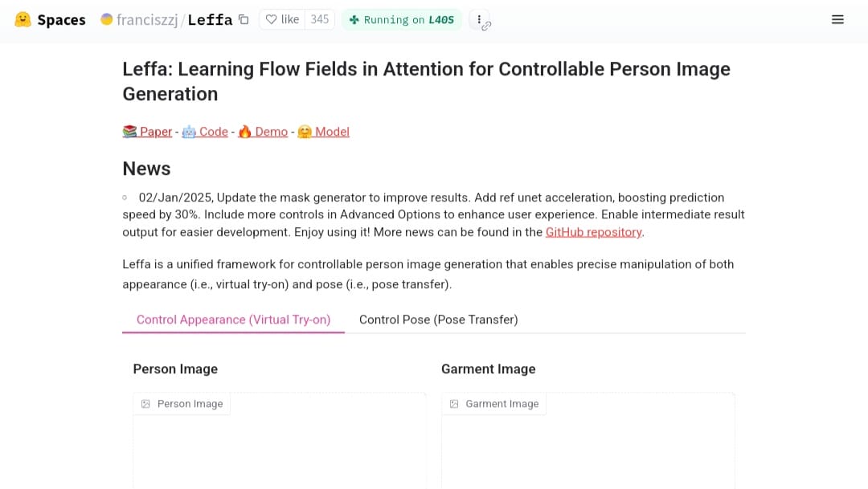Click the Running on L40S badge

pos(402,19)
